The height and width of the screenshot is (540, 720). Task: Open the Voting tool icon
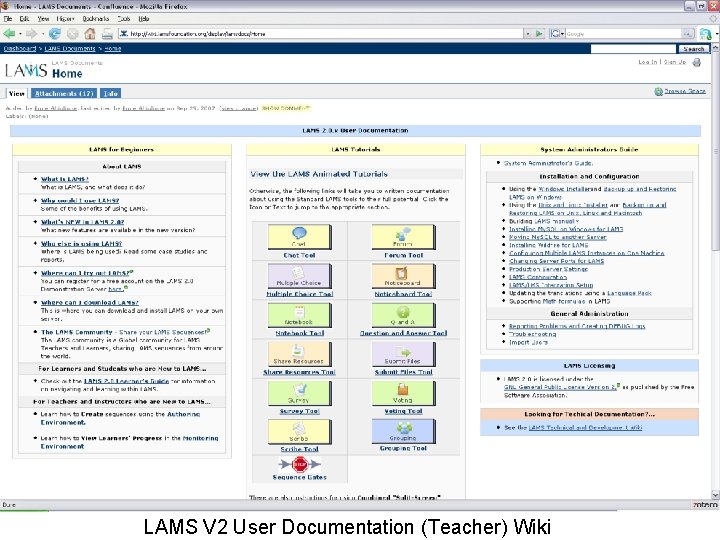coord(403,393)
